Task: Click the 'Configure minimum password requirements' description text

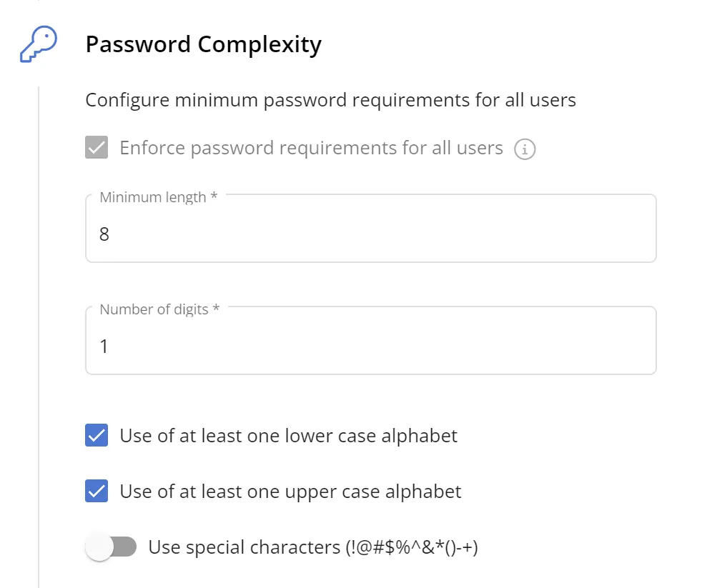Action: click(x=330, y=100)
